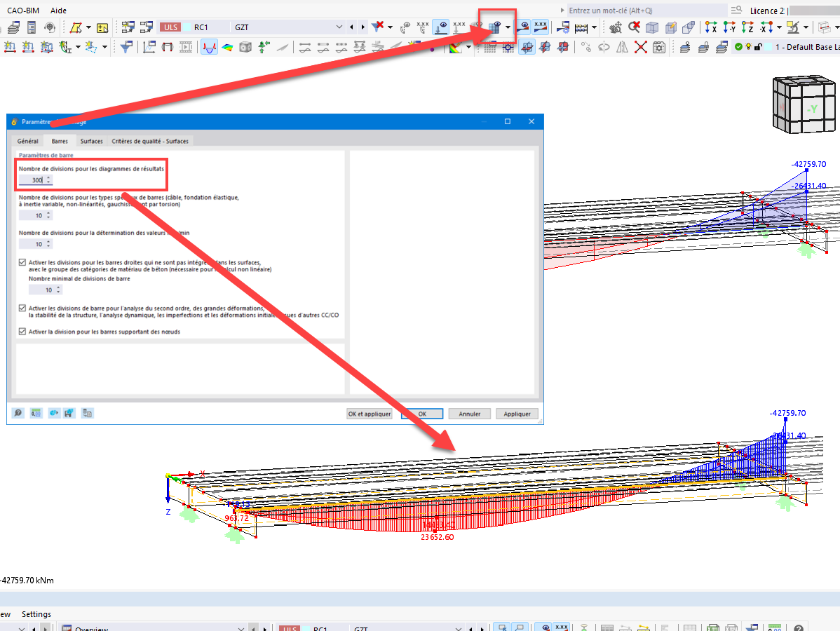Confirm dialog with the OK button
The height and width of the screenshot is (631, 840).
coord(422,414)
